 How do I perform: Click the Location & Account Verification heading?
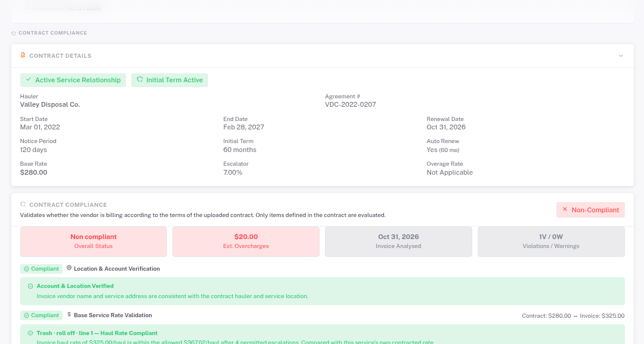[x=117, y=269]
